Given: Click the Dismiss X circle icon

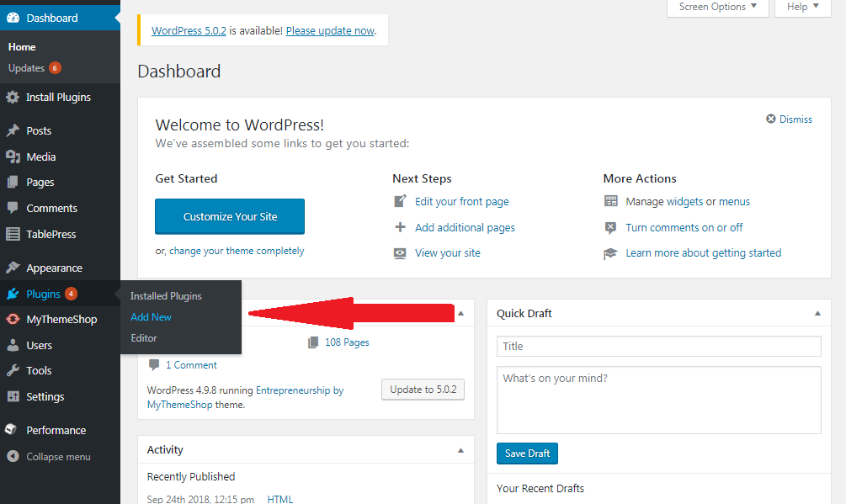Looking at the screenshot, I should 771,119.
